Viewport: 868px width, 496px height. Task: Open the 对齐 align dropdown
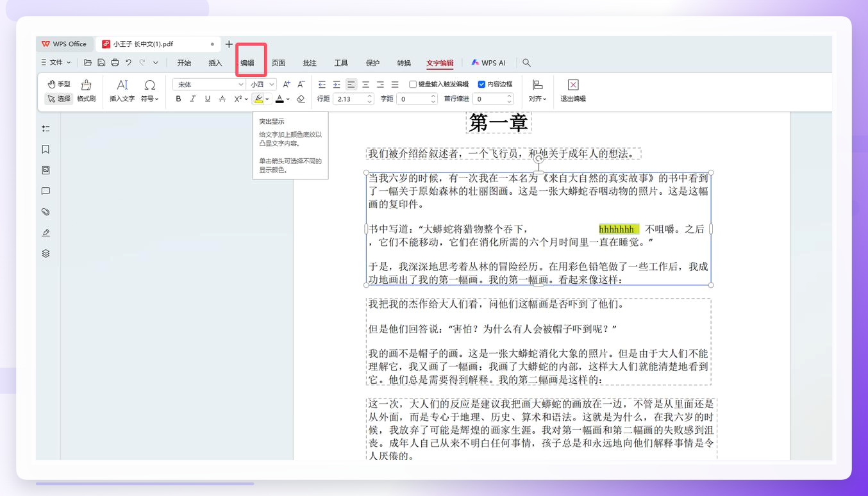pyautogui.click(x=537, y=91)
